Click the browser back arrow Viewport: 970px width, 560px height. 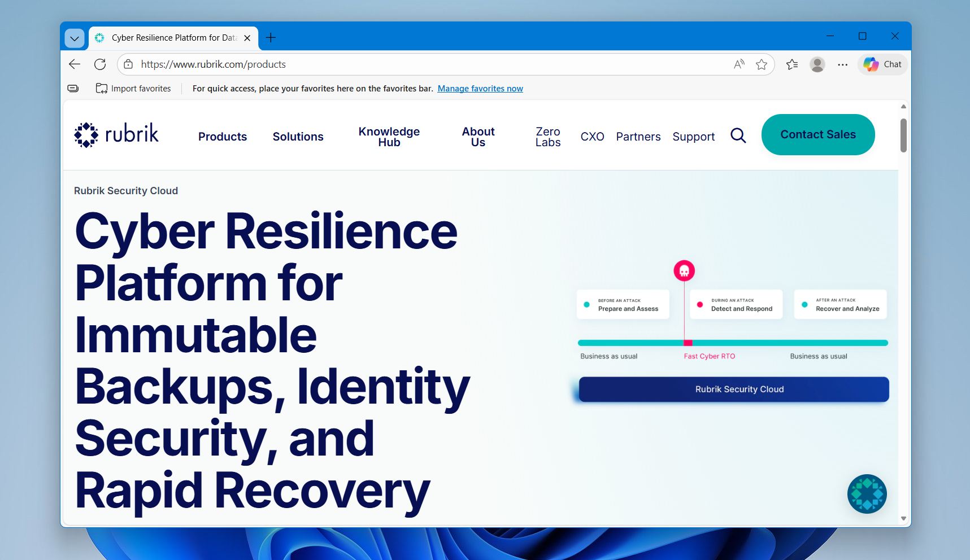75,64
